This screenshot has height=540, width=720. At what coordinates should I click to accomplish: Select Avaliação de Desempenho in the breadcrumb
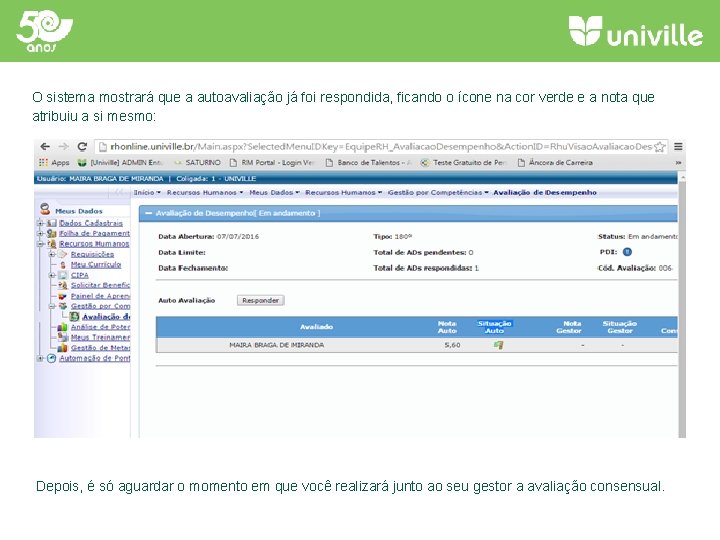tap(545, 192)
